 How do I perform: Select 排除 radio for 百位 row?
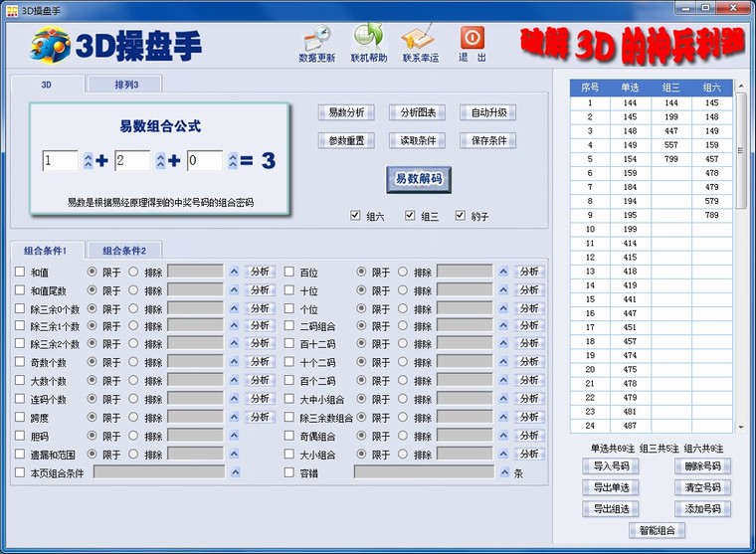click(x=403, y=272)
